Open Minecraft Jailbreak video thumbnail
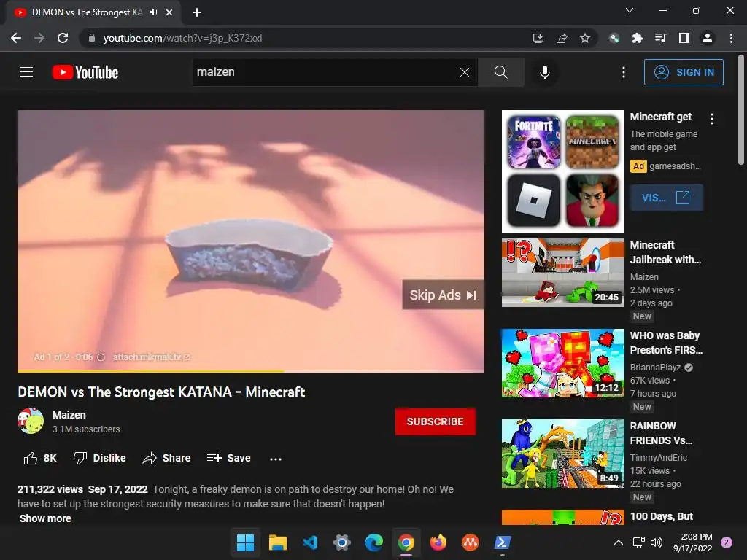747x560 pixels. point(562,273)
